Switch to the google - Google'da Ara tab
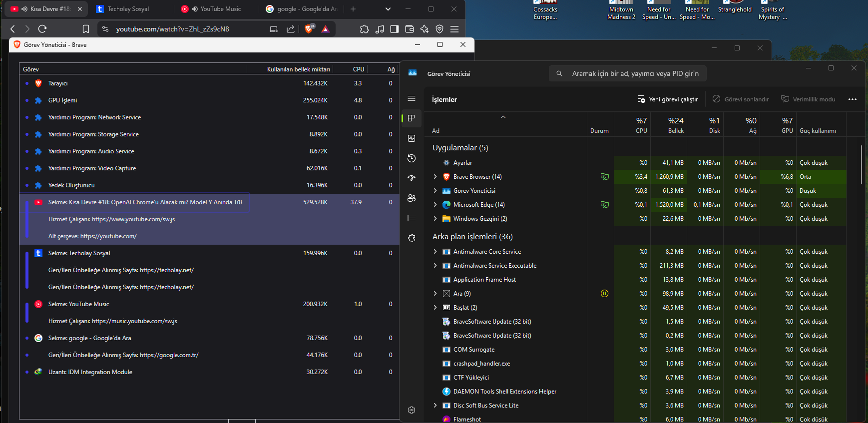Screen dimensions: 868x423 tap(302, 9)
